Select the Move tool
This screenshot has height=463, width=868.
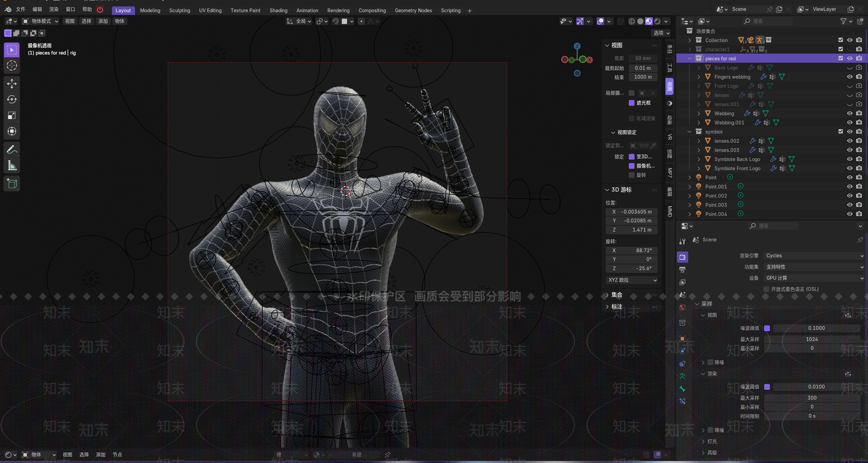pyautogui.click(x=12, y=83)
